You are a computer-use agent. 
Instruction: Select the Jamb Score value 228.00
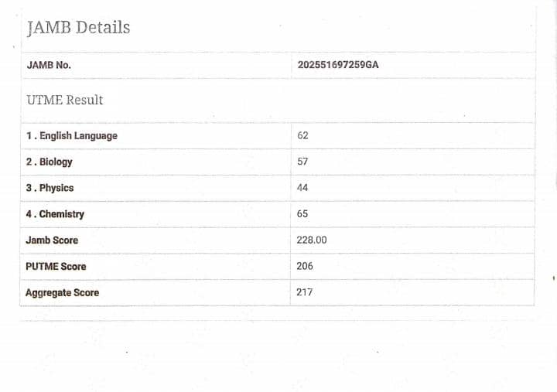[312, 240]
